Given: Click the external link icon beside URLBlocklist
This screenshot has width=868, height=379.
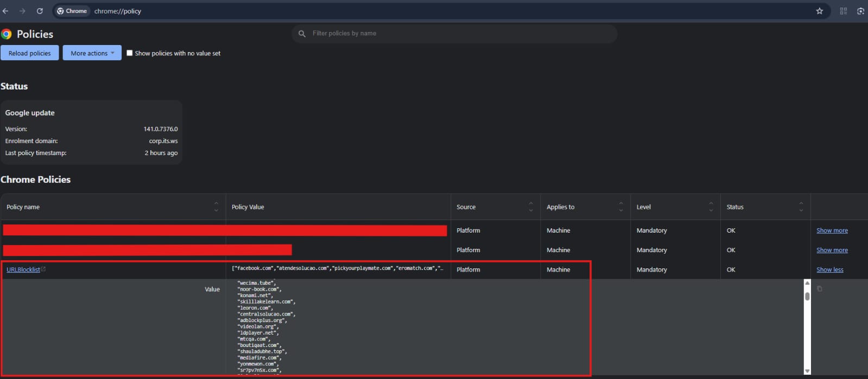Looking at the screenshot, I should point(43,269).
